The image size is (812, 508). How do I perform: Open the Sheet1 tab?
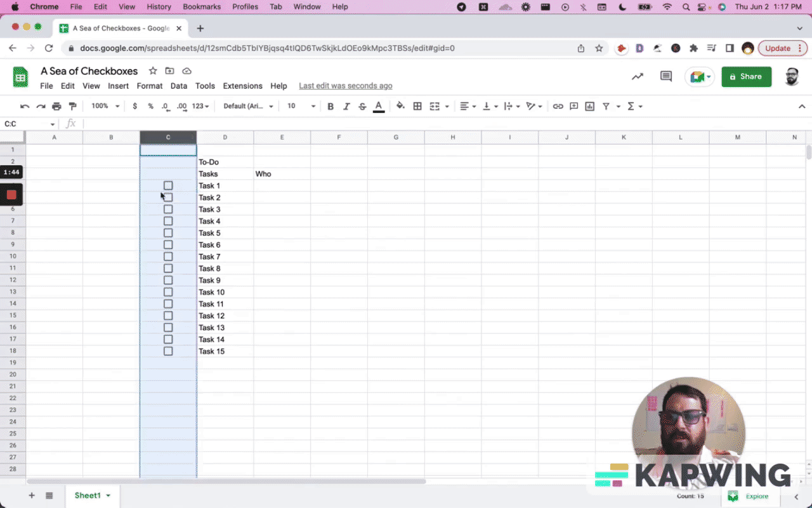pyautogui.click(x=93, y=495)
